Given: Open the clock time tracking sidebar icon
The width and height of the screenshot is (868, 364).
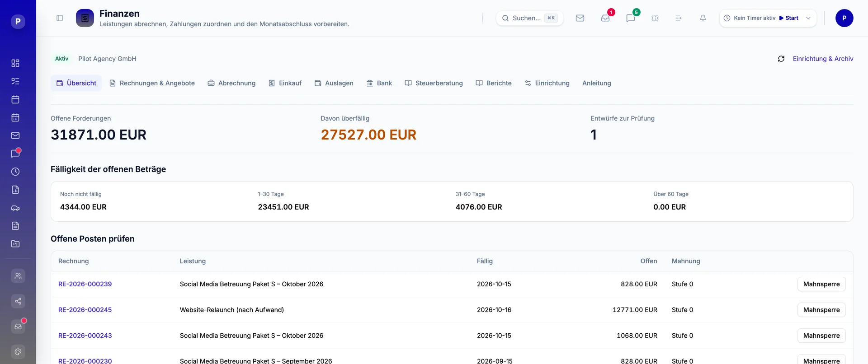Looking at the screenshot, I should point(15,172).
